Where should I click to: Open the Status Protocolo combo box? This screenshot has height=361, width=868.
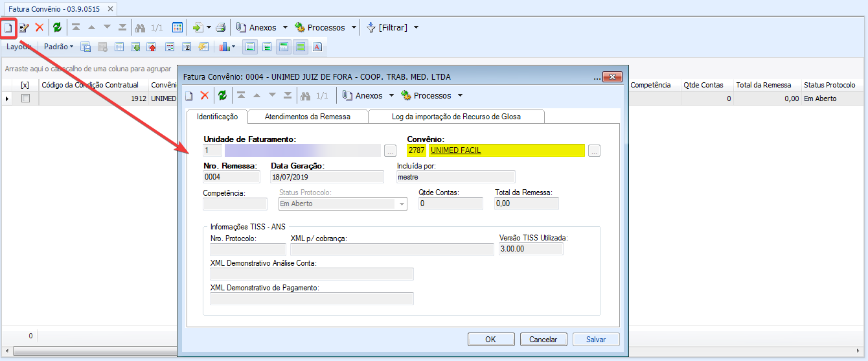(343, 204)
